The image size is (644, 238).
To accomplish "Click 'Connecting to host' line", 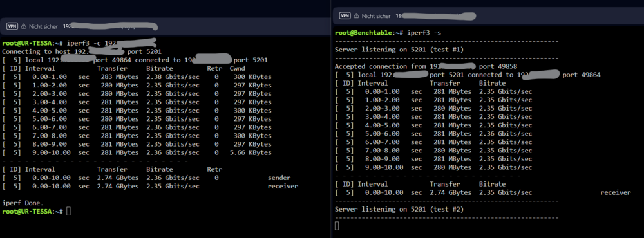I will [82, 51].
